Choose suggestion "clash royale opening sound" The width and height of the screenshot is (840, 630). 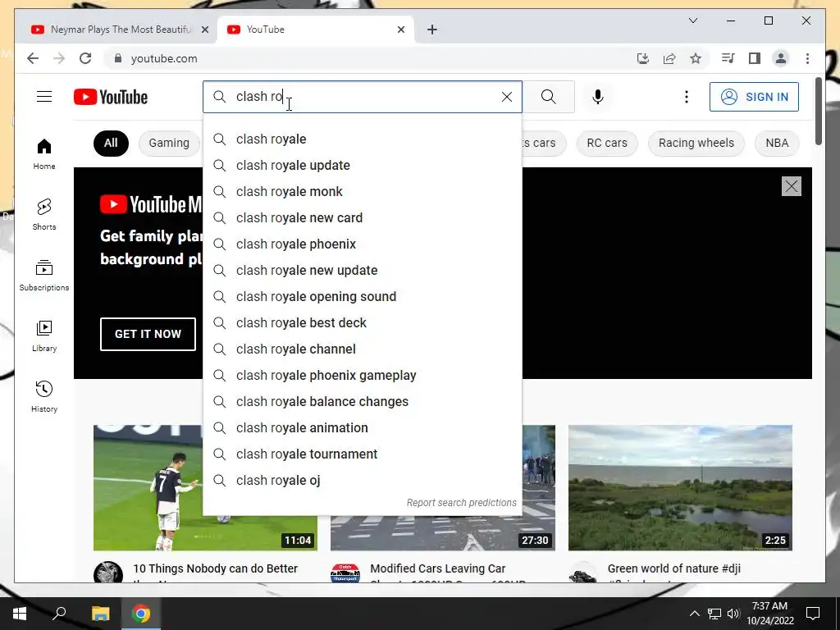(x=362, y=297)
